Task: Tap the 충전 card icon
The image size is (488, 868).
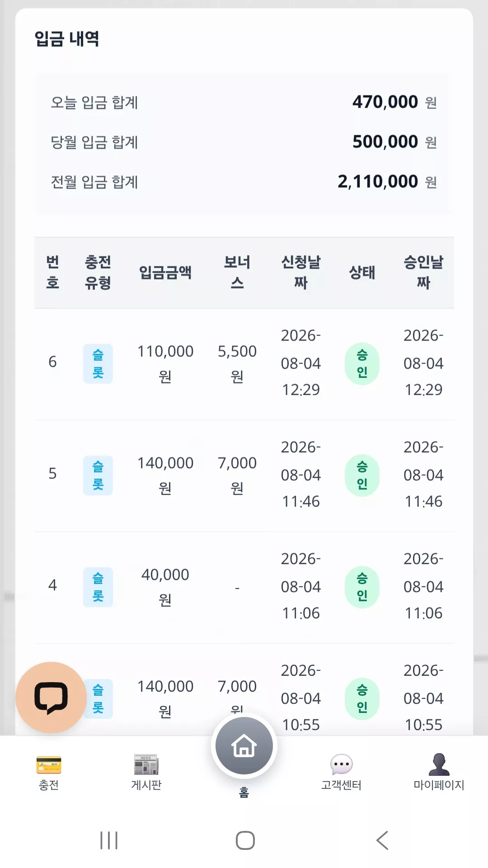Action: (x=49, y=765)
